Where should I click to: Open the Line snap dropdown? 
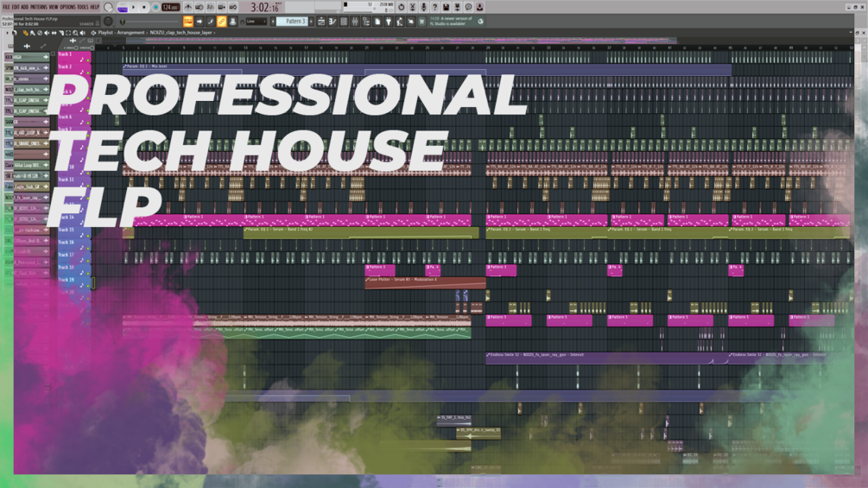(x=257, y=21)
